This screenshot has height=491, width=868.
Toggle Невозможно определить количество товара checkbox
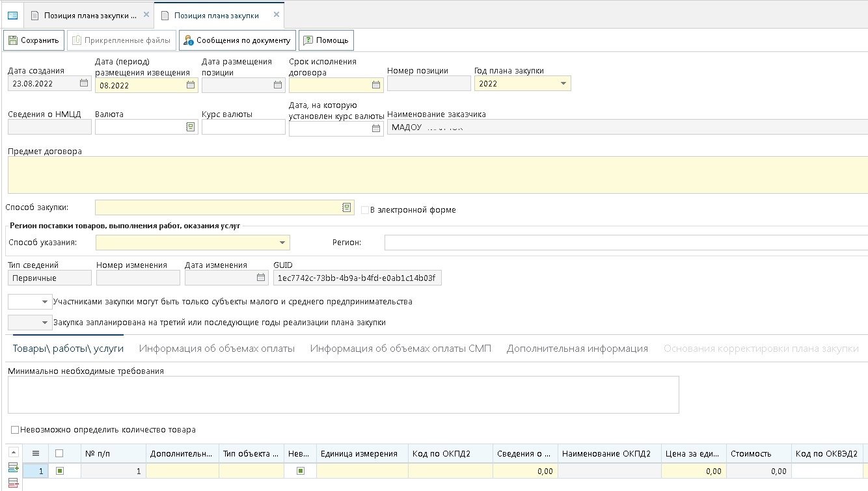15,430
